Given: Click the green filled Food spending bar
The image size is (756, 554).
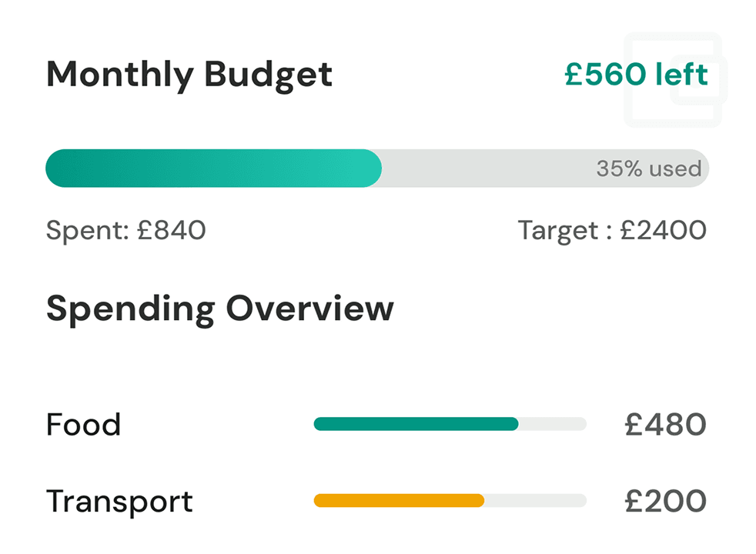Looking at the screenshot, I should coord(416,424).
